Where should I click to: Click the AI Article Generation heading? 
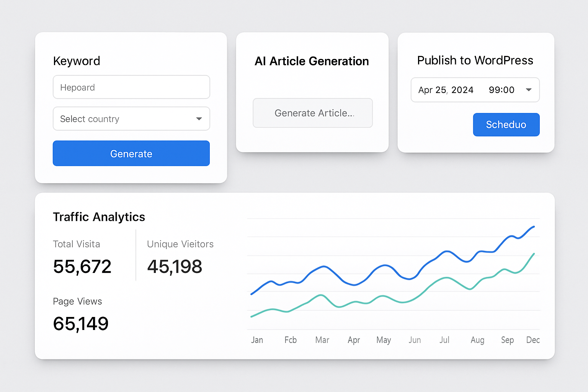pyautogui.click(x=312, y=61)
